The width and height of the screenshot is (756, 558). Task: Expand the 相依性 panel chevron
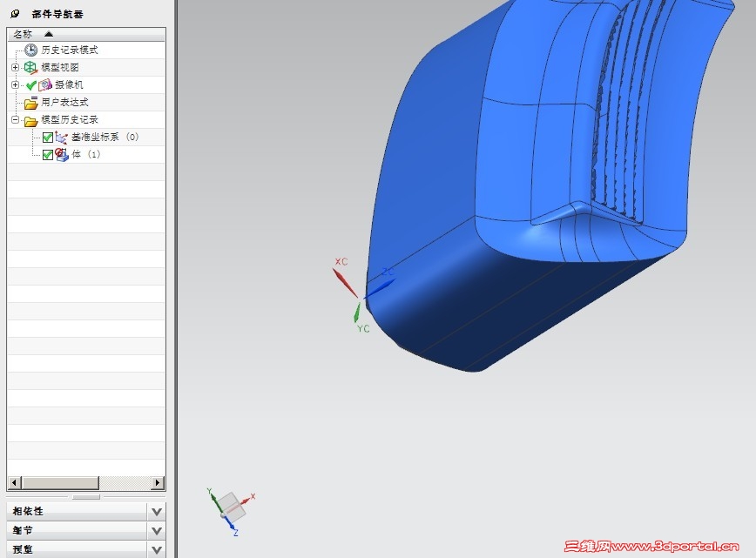[x=156, y=511]
